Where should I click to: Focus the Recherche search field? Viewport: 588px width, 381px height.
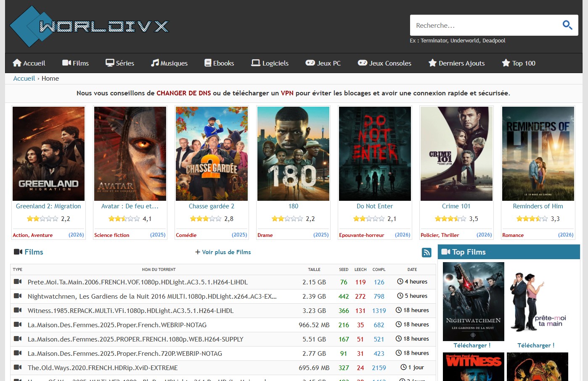click(x=486, y=25)
